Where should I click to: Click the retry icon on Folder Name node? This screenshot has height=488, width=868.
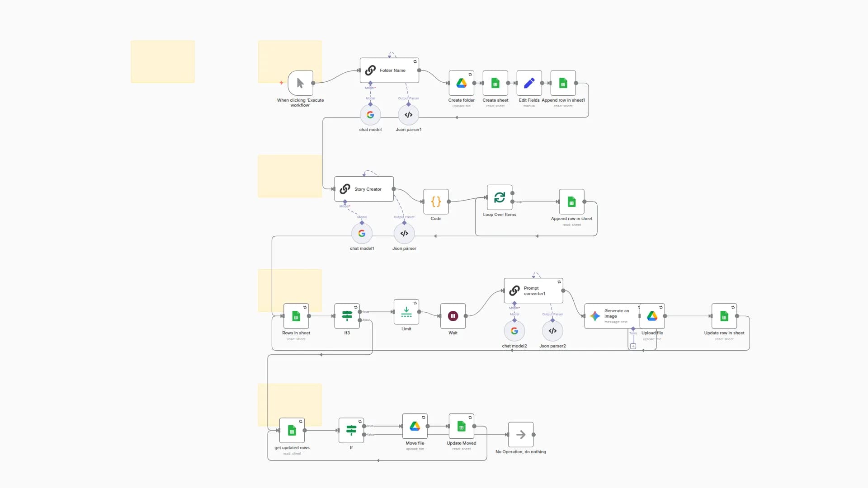(415, 62)
